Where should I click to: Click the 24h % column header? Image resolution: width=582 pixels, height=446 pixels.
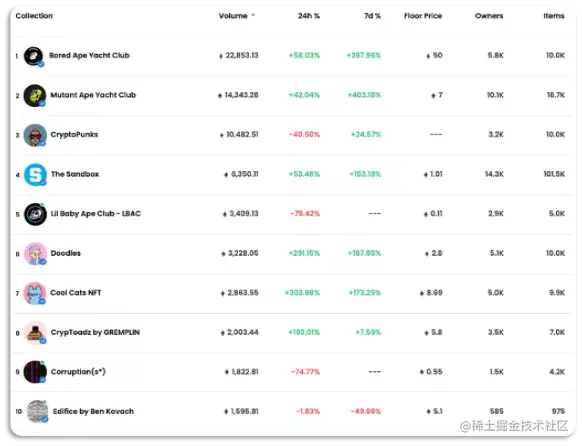pos(309,16)
